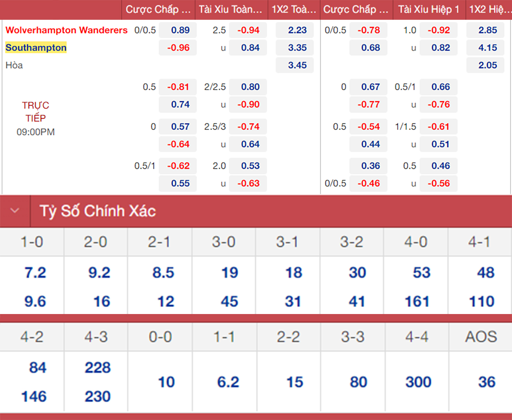Screen dimensions: 512x420
Task: Collapse the Tỷ Số Chính Xác section chevron
Action: 15,211
